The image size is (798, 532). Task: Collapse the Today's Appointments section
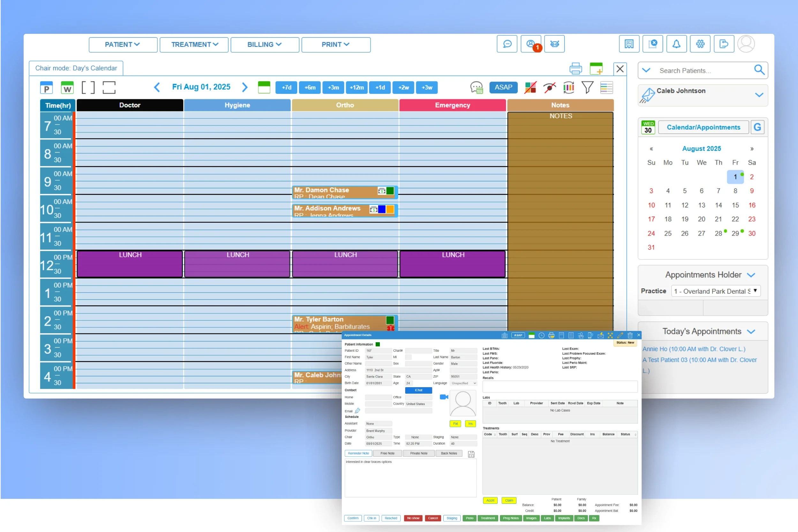[751, 332]
